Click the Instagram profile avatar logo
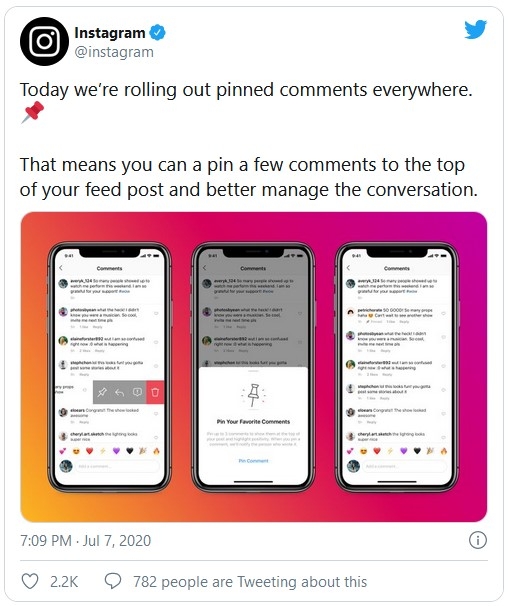The width and height of the screenshot is (508, 606). coord(44,41)
